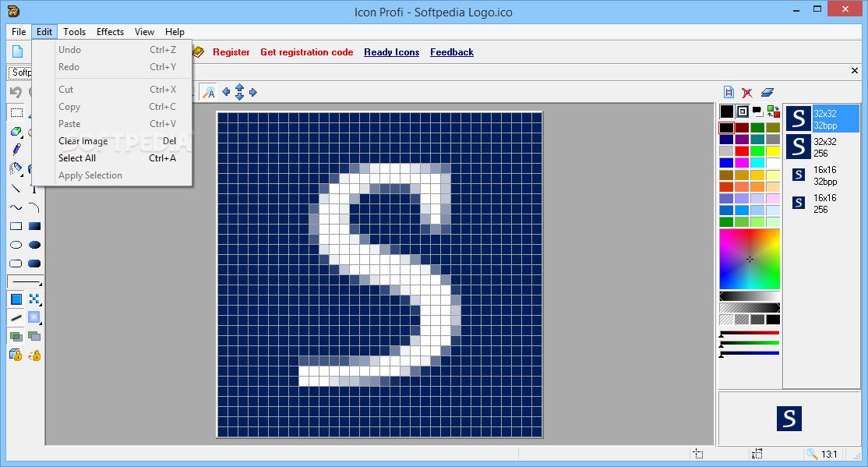Open the line thickness dropdown

pyautogui.click(x=25, y=281)
